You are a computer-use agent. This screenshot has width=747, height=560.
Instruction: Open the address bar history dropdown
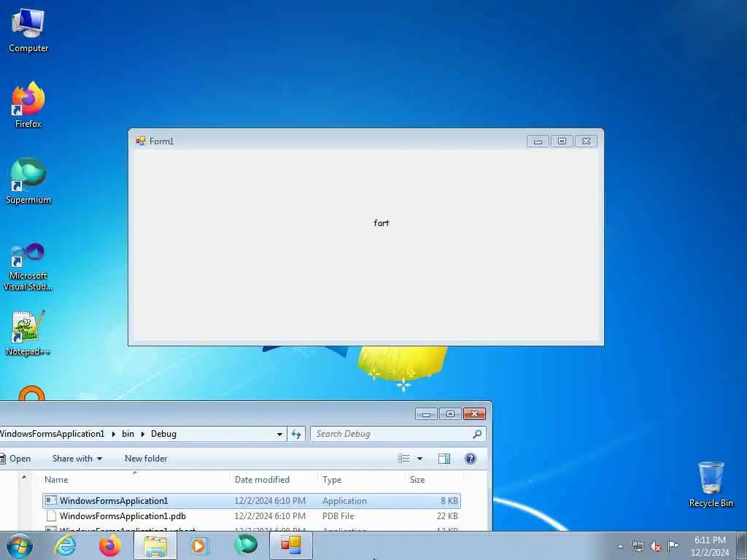[279, 434]
